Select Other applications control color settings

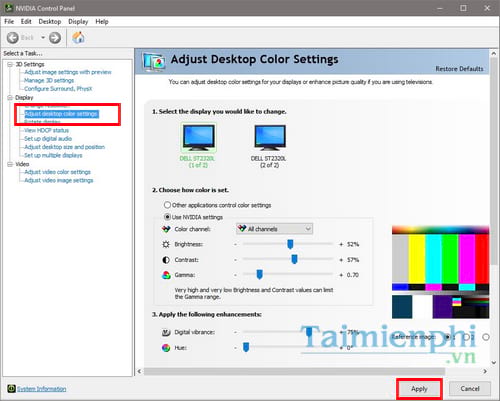coord(167,205)
